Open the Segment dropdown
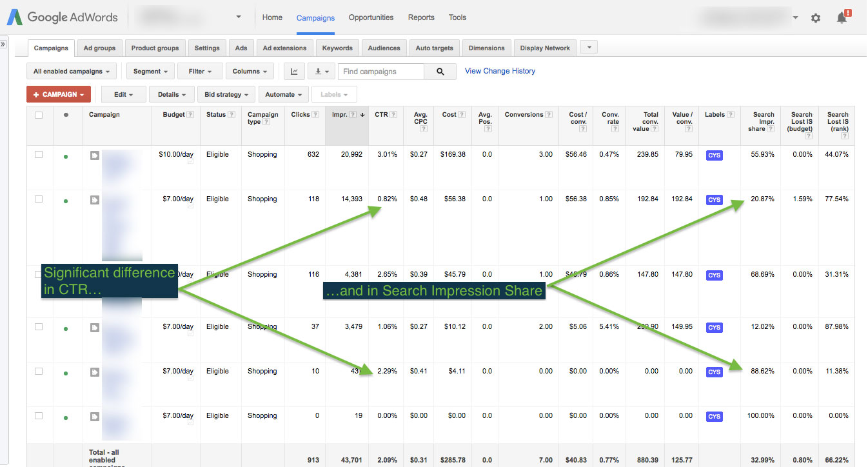 [151, 72]
